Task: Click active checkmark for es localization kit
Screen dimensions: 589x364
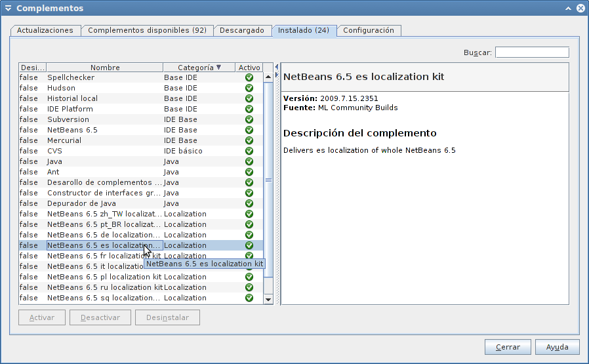Action: coord(249,245)
